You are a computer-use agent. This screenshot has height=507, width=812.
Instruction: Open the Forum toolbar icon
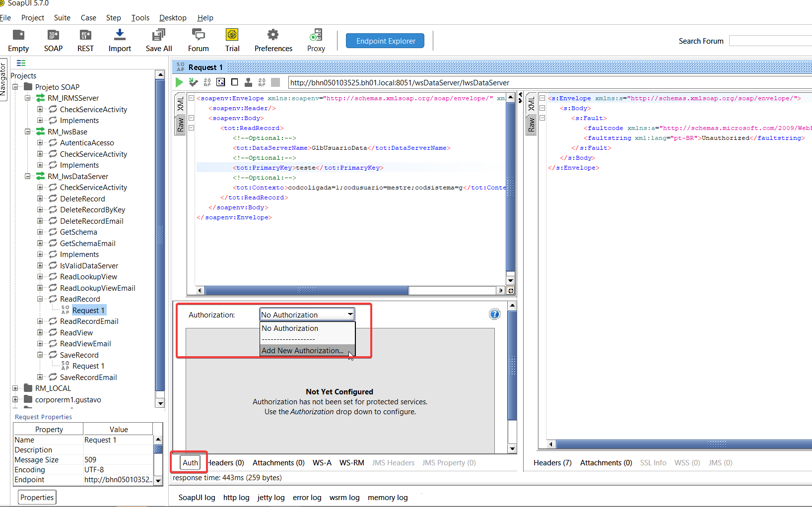[x=198, y=35]
